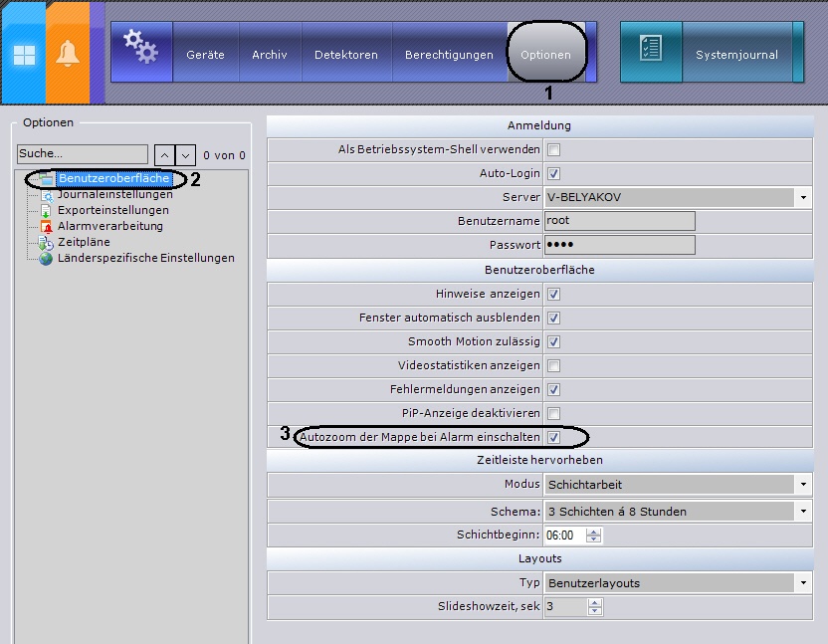Go to previous search result arrow

click(x=164, y=155)
